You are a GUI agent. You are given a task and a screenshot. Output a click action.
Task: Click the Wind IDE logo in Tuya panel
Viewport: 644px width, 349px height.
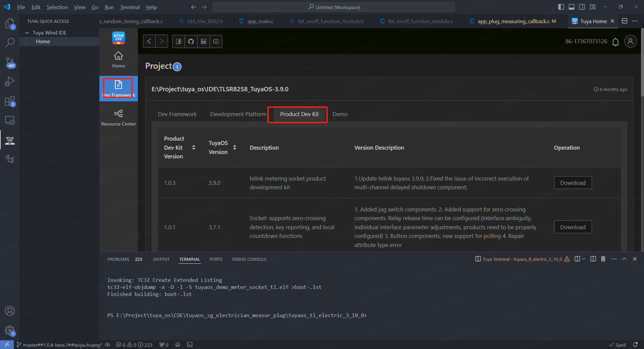tap(118, 38)
